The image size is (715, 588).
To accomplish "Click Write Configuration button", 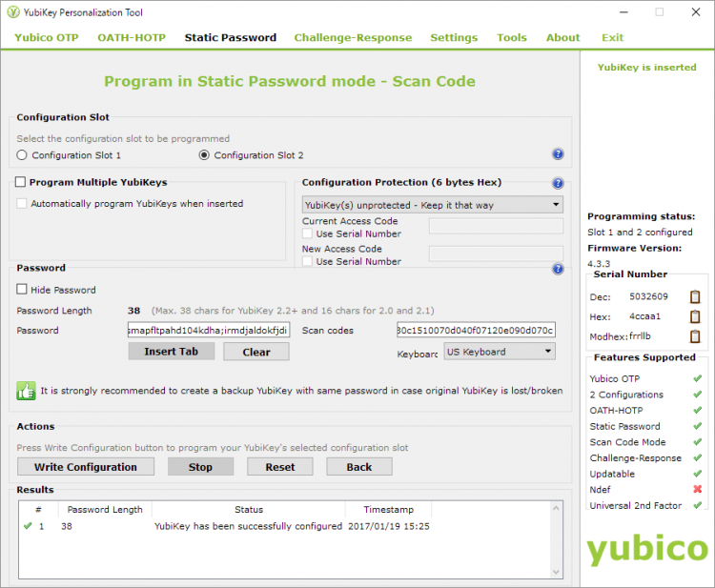I will tap(86, 467).
